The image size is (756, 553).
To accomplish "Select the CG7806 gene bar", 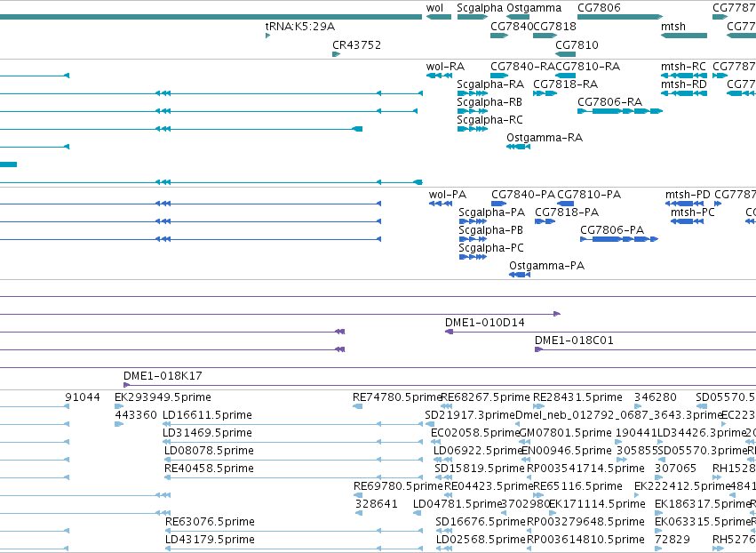I will [x=620, y=17].
